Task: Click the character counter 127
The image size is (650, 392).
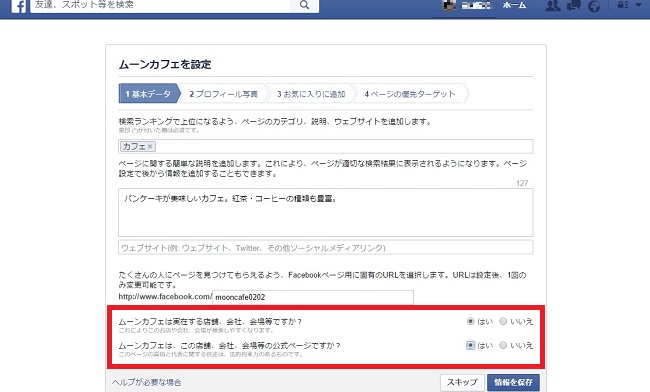Action: [x=522, y=183]
